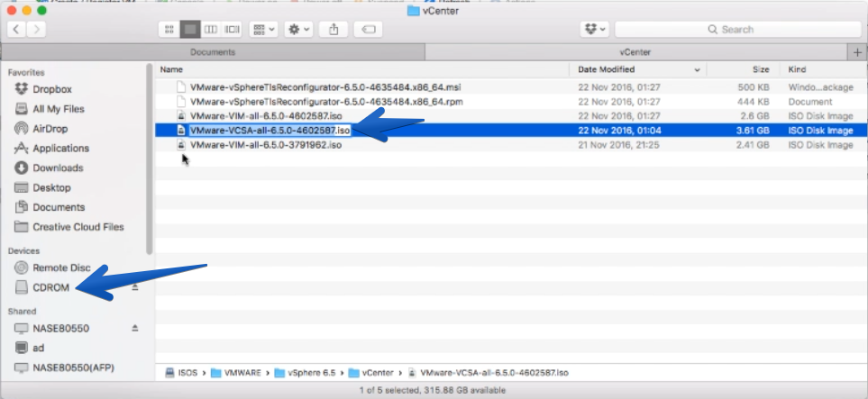Eject the CDROM device

134,287
